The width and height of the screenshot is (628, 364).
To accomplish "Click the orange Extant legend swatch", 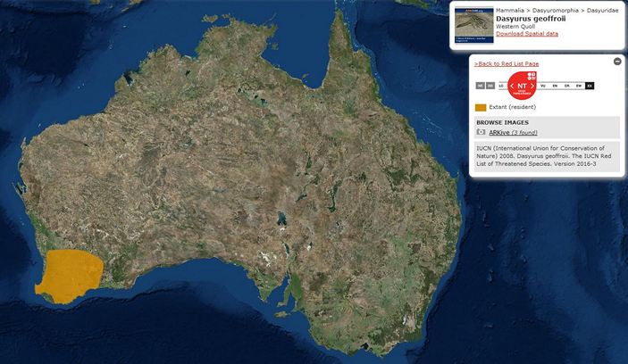I will click(x=481, y=107).
